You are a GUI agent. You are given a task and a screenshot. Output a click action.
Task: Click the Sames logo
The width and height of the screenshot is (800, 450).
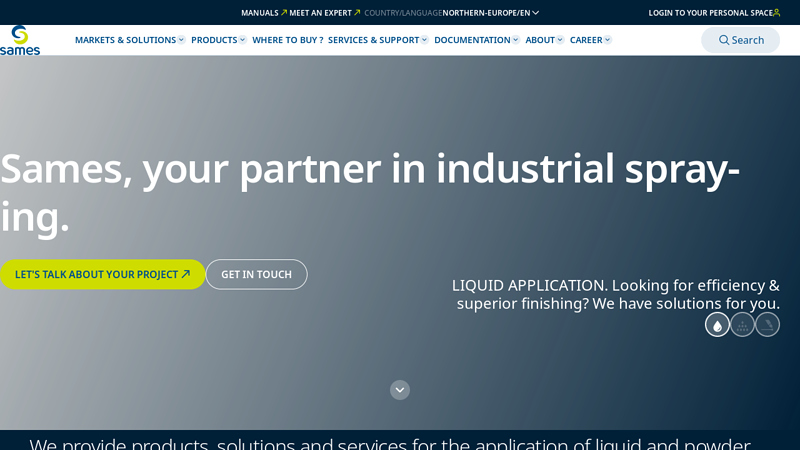coord(20,40)
